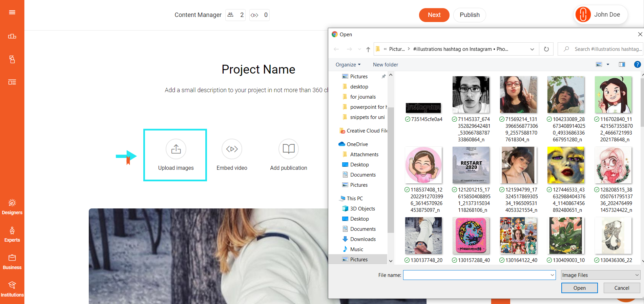Viewport: 644px width, 304px height.
Task: Click the second orange sidebar icon
Action: pyautogui.click(x=12, y=36)
